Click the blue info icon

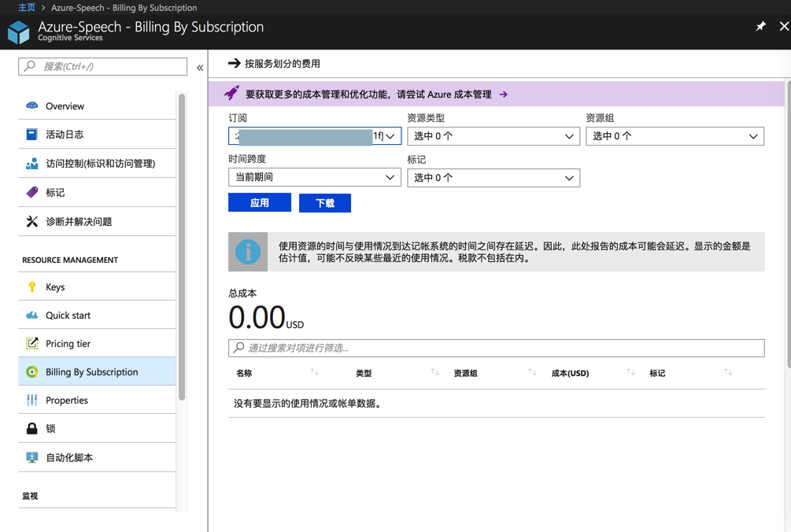click(x=248, y=252)
